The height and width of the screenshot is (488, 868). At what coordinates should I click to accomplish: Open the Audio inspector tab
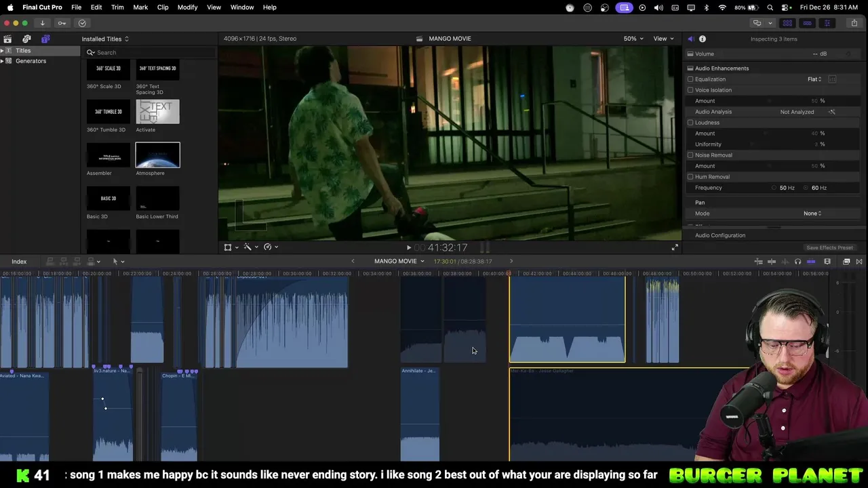[x=690, y=39]
